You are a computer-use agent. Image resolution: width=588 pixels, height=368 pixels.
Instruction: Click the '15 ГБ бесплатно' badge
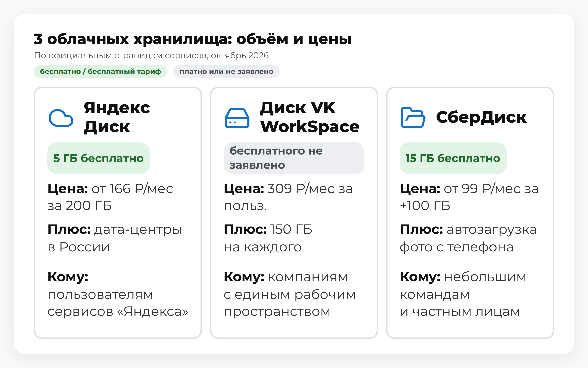point(453,158)
